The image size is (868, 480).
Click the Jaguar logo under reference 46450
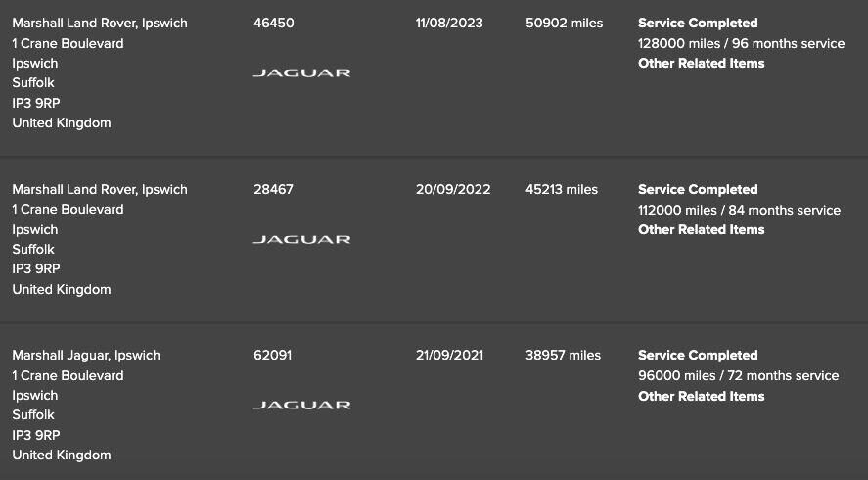(x=301, y=72)
